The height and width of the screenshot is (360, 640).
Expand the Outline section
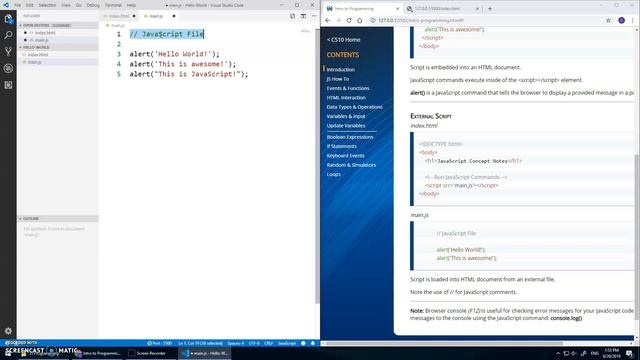pos(58,219)
